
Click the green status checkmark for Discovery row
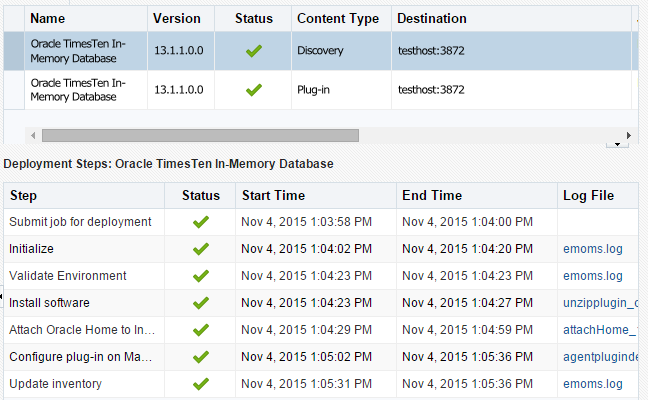(x=253, y=50)
